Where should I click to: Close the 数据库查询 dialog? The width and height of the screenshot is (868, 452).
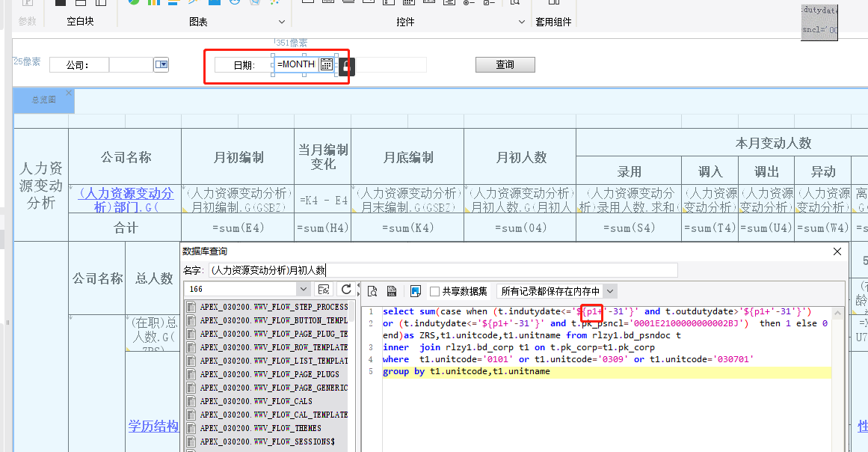(x=837, y=251)
